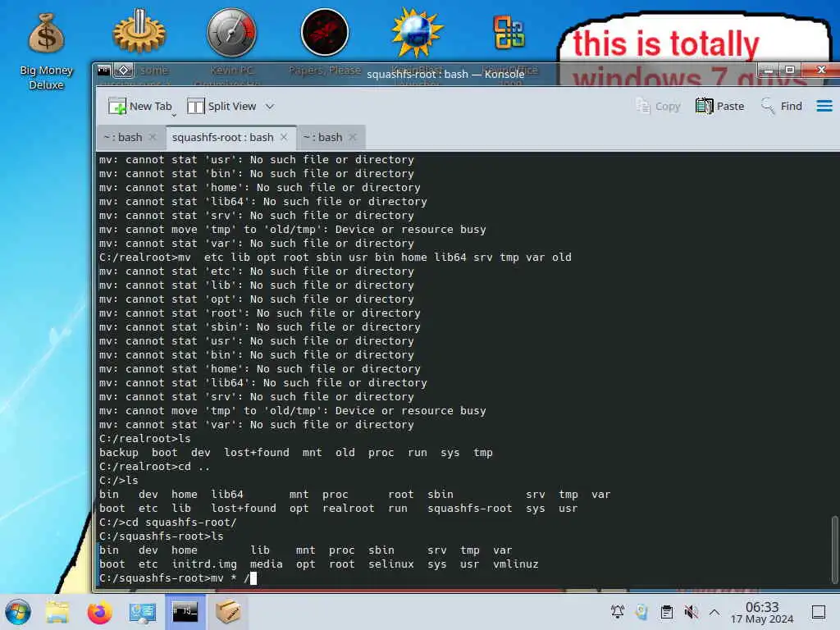Screen dimensions: 840x630
Task: Select the squashfs-root : bash tab
Action: (x=231, y=137)
